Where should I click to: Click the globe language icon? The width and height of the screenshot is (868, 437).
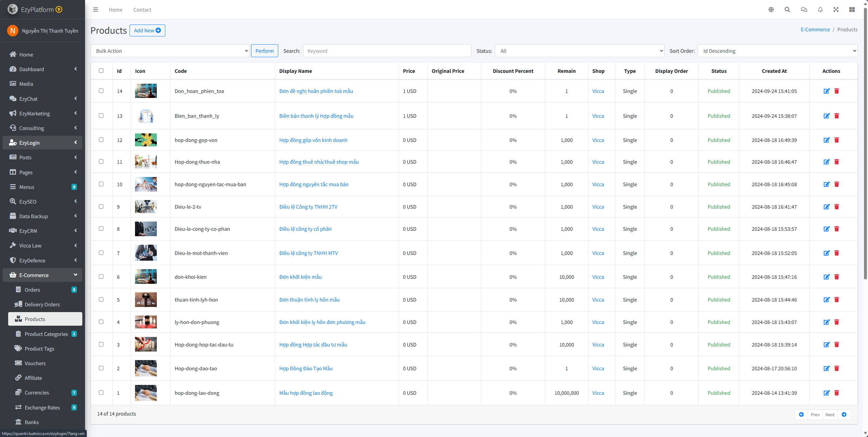[771, 10]
